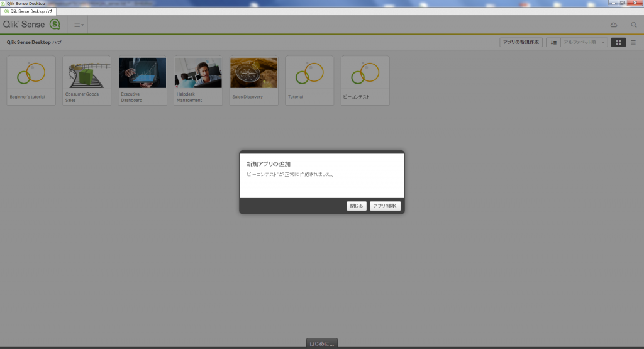This screenshot has height=349, width=644.
Task: Click the 閉じる button in the dialog
Action: (356, 206)
